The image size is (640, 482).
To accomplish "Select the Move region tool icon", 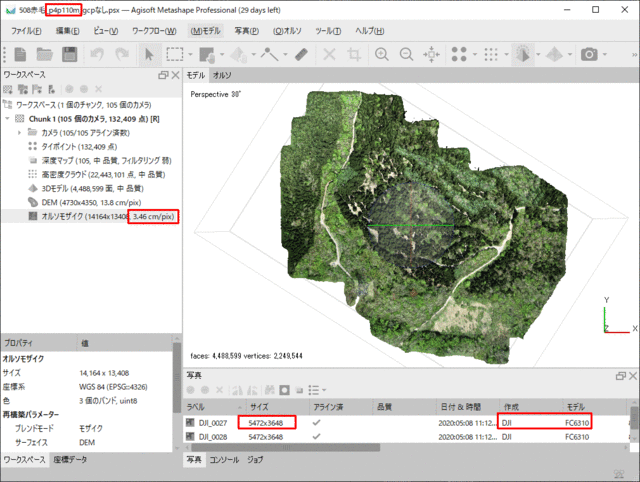I will [x=207, y=54].
